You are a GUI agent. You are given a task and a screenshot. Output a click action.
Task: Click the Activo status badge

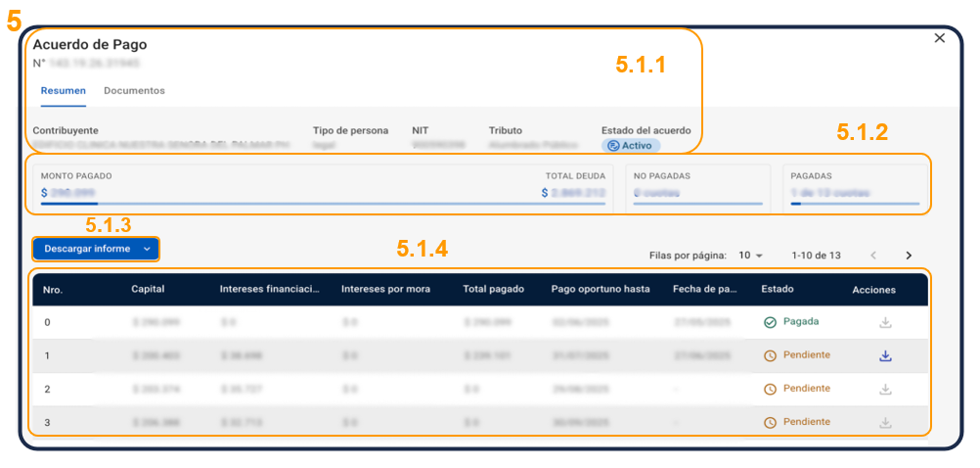[x=631, y=146]
